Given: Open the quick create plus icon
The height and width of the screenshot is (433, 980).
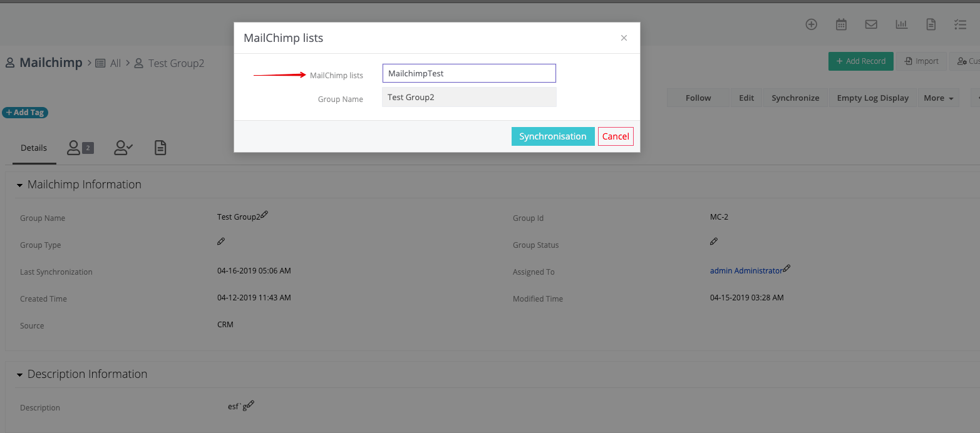Looking at the screenshot, I should [x=812, y=24].
